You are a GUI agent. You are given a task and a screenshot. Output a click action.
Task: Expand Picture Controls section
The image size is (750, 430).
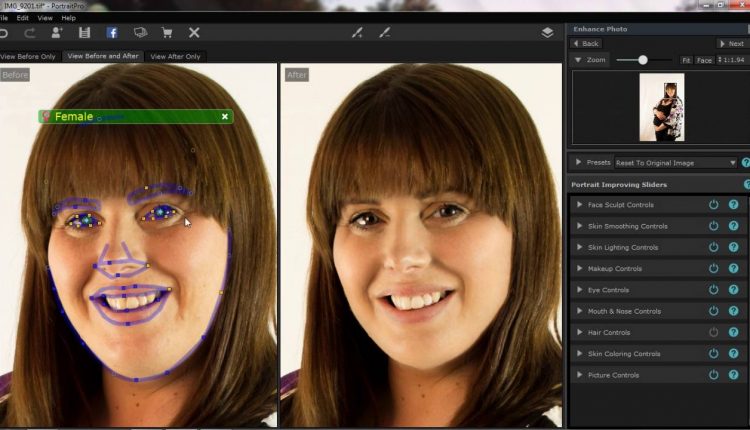point(579,375)
